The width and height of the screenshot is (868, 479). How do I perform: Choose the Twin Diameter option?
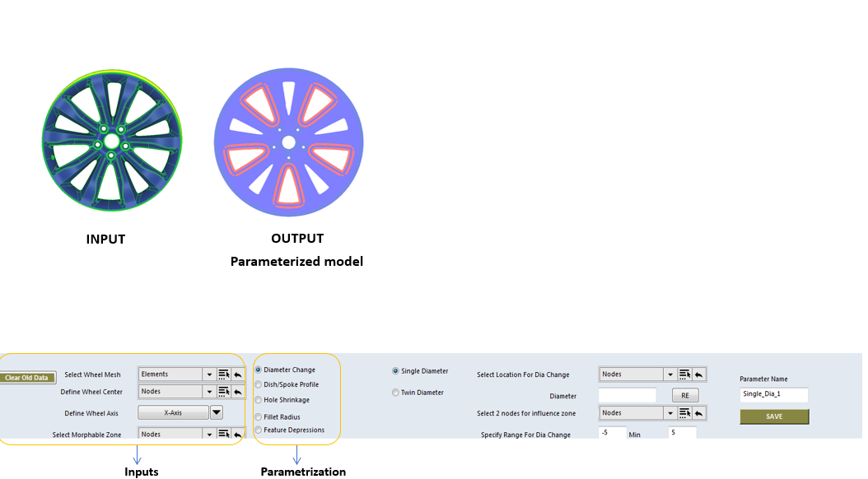395,393
